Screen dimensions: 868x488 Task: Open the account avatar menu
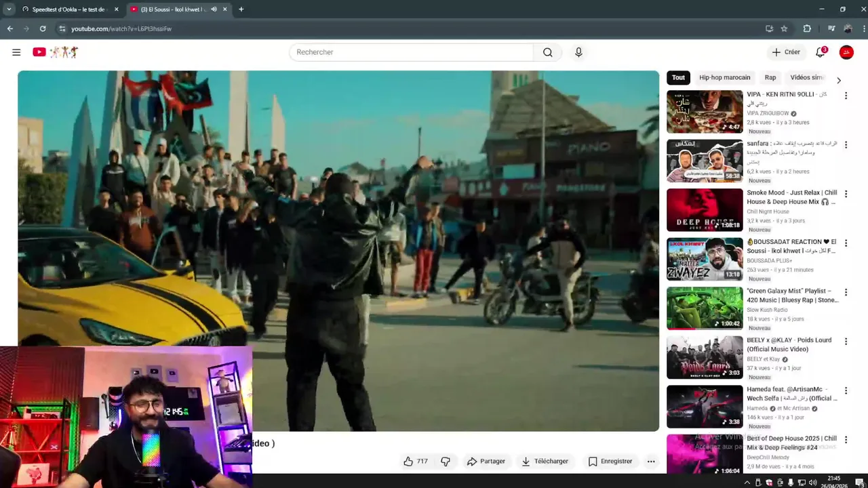[846, 52]
